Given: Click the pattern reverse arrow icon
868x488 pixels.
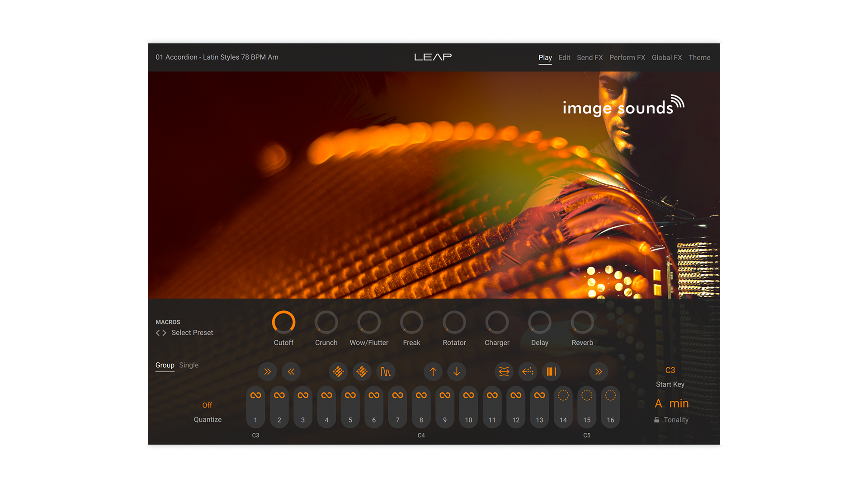Looking at the screenshot, I should 527,371.
